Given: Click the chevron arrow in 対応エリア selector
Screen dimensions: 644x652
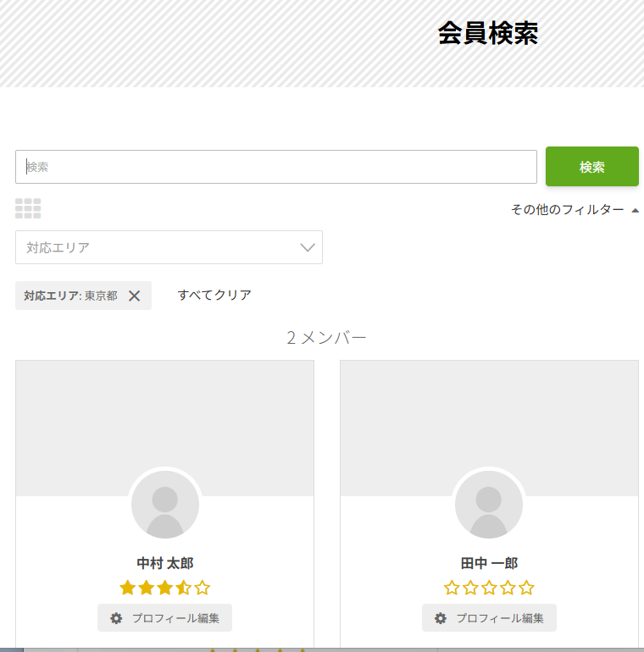Looking at the screenshot, I should [x=308, y=247].
